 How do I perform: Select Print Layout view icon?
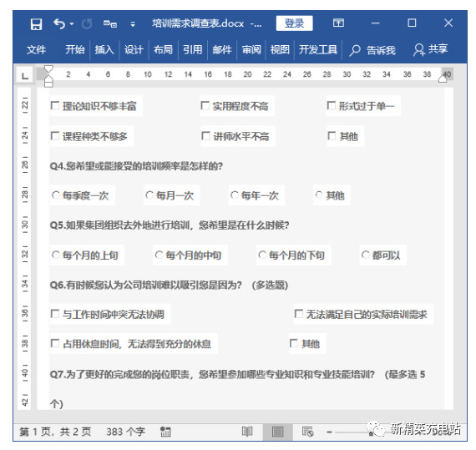pyautogui.click(x=277, y=432)
